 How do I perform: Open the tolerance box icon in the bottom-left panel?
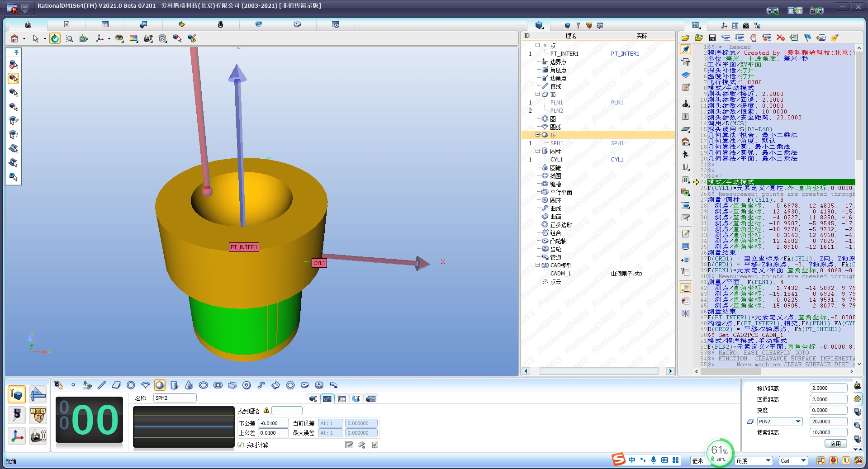[x=38, y=415]
